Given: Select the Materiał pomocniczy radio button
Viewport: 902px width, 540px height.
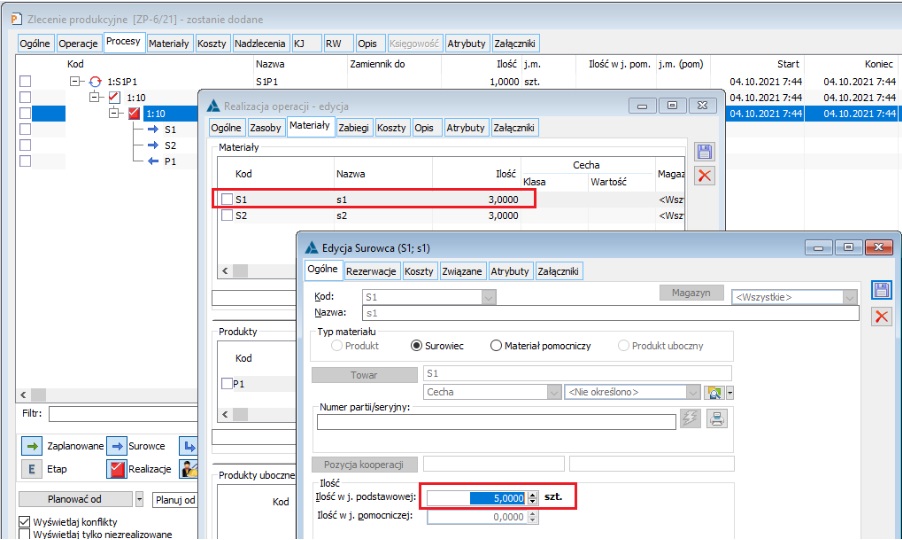Looking at the screenshot, I should click(496, 346).
